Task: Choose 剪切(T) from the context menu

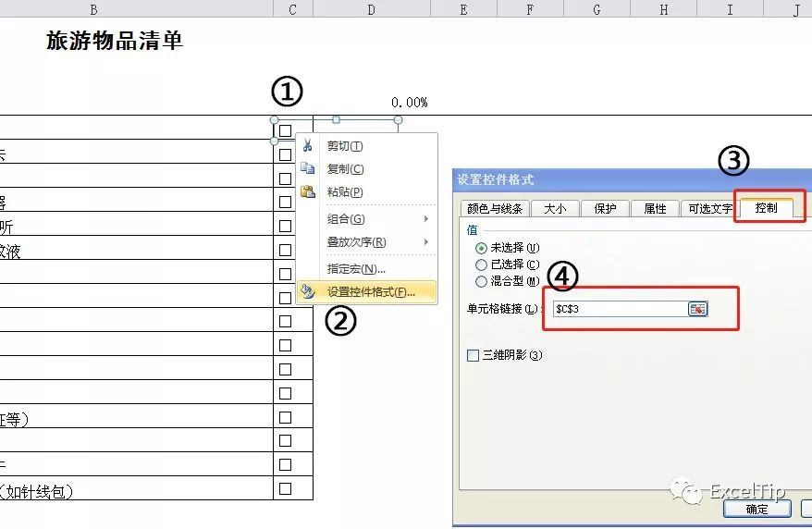Action: [366, 146]
